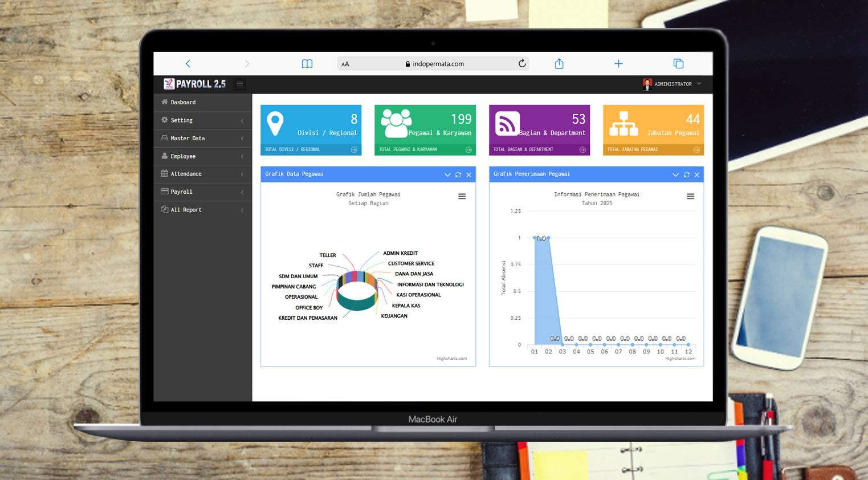Refresh the Grafik Penerimaan Pegawai panel
This screenshot has width=868, height=480.
pyautogui.click(x=687, y=175)
